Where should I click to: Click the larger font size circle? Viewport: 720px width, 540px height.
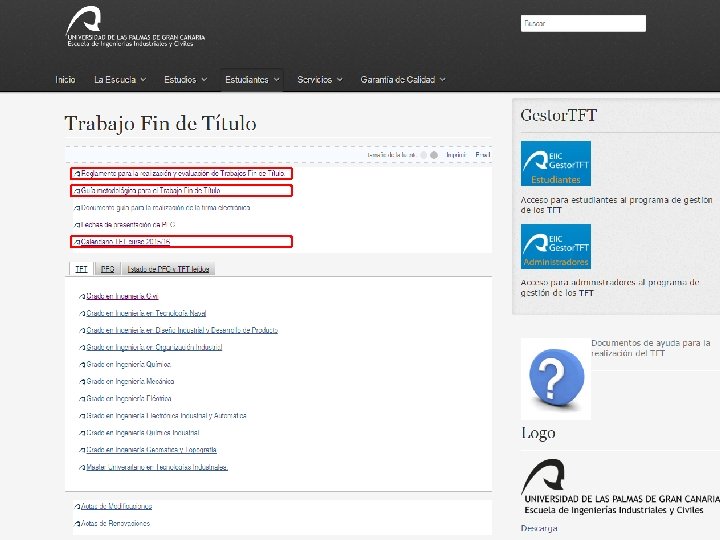pos(434,155)
